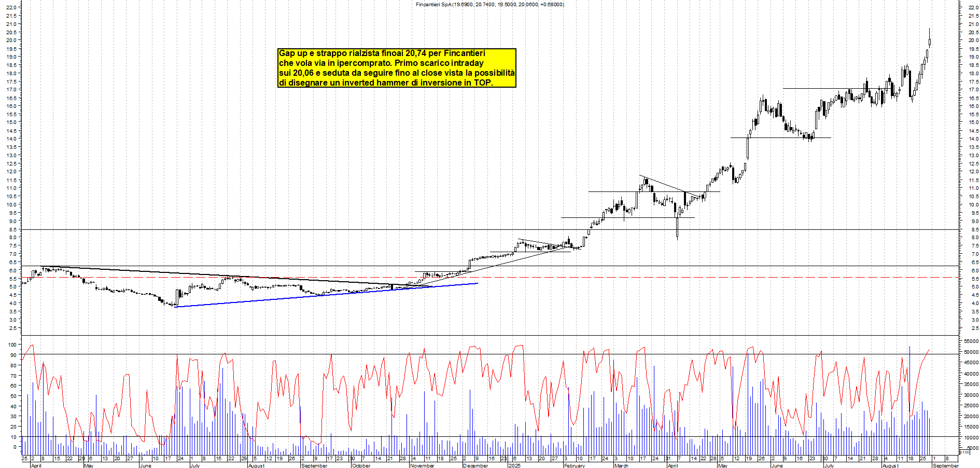Click the 20000 value on the volume scale
Screen dimensions: 980x468
click(x=971, y=416)
